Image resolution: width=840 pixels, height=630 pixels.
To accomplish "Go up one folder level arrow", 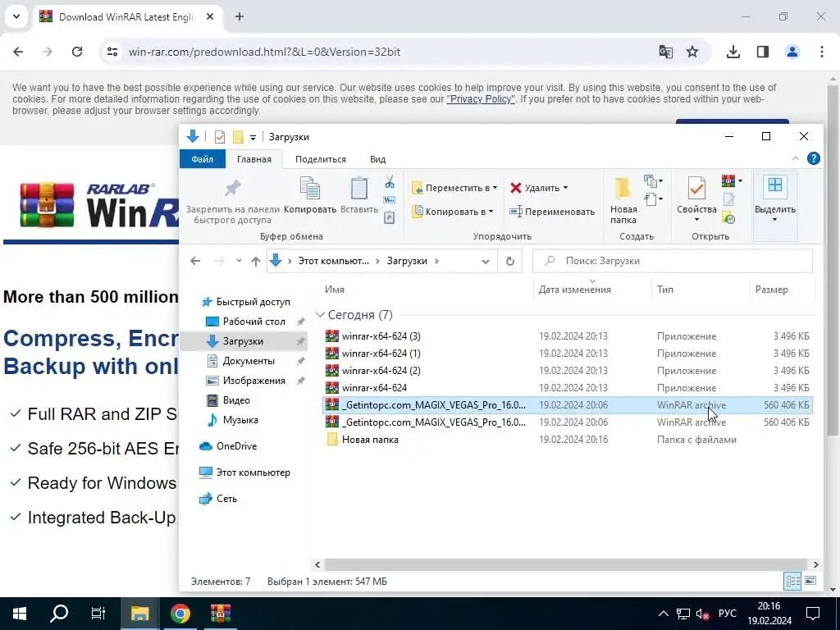I will [256, 262].
